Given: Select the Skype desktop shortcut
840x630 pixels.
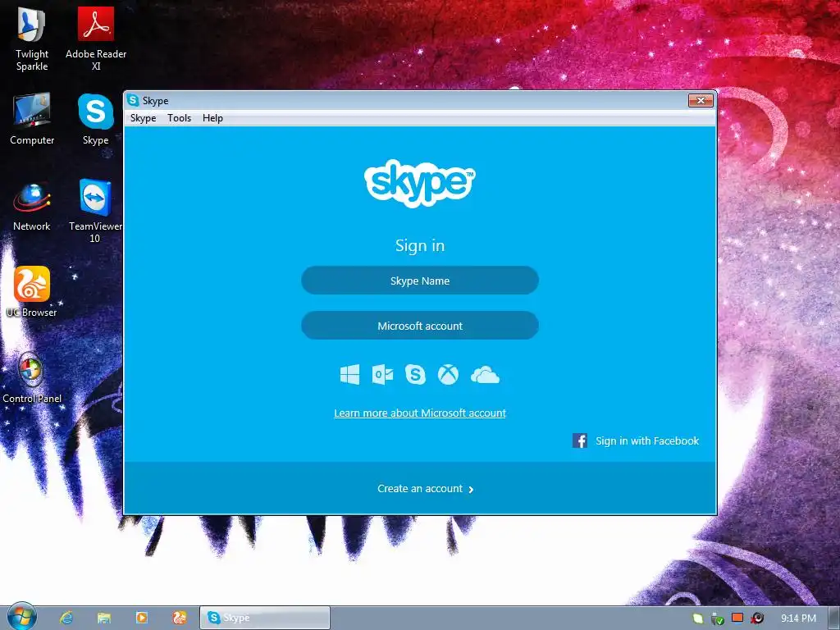Looking at the screenshot, I should (95, 119).
